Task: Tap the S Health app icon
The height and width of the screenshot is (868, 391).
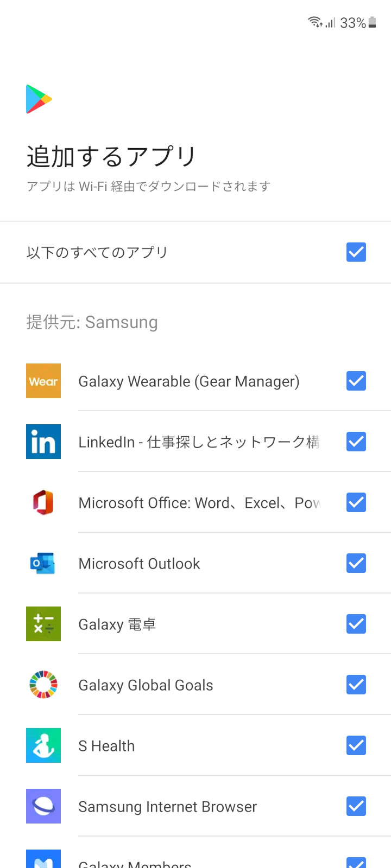Action: pos(43,745)
